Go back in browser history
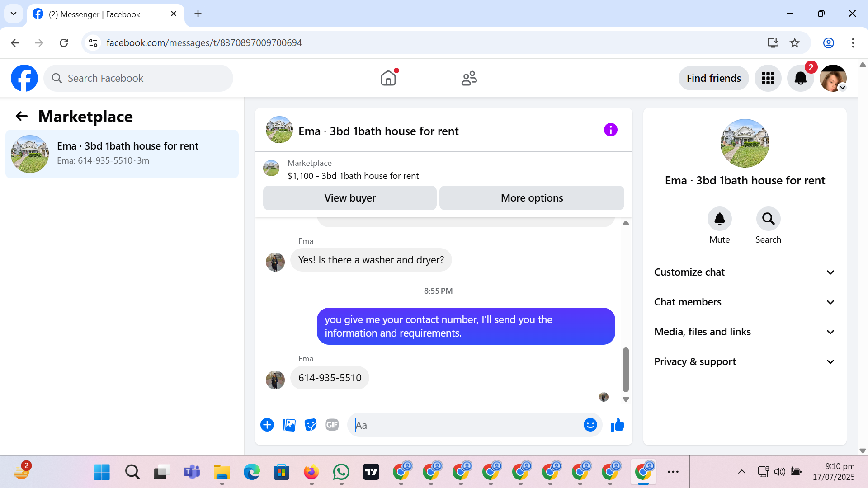 click(x=15, y=43)
